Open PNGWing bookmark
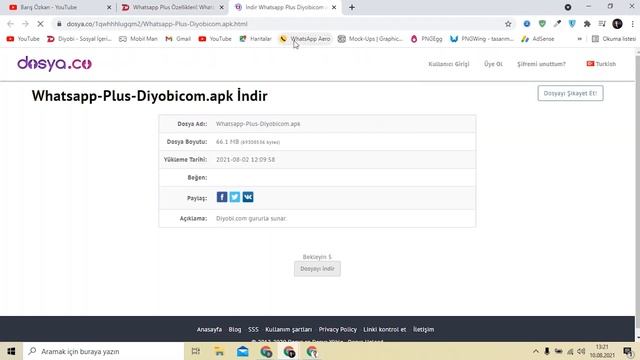This screenshot has height=360, width=640. (x=482, y=39)
